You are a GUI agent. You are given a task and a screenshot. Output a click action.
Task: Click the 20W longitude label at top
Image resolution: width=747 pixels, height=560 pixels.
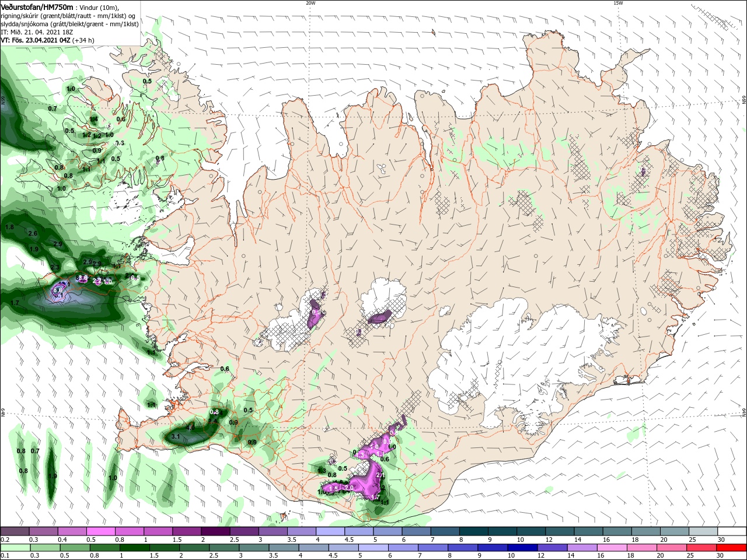[310, 3]
